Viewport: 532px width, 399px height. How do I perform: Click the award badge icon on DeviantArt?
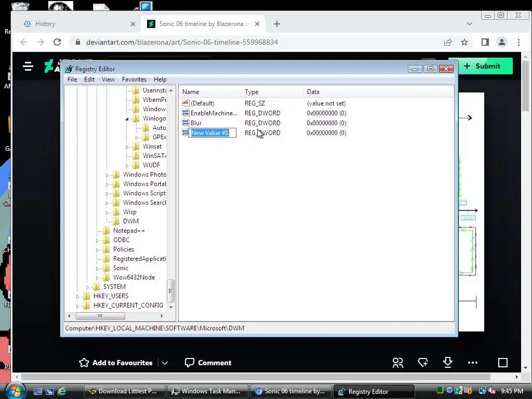pos(423,363)
